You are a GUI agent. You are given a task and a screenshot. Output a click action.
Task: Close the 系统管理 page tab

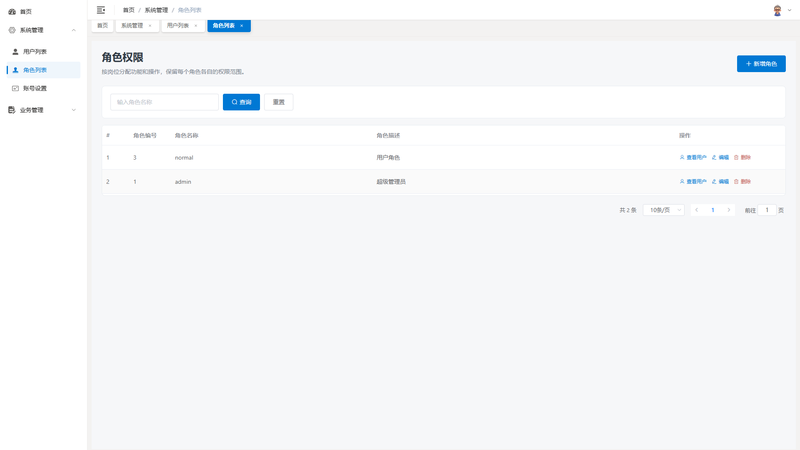point(150,26)
